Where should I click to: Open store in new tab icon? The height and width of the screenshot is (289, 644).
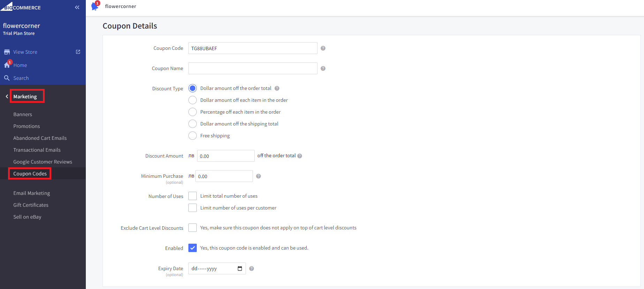pos(78,52)
